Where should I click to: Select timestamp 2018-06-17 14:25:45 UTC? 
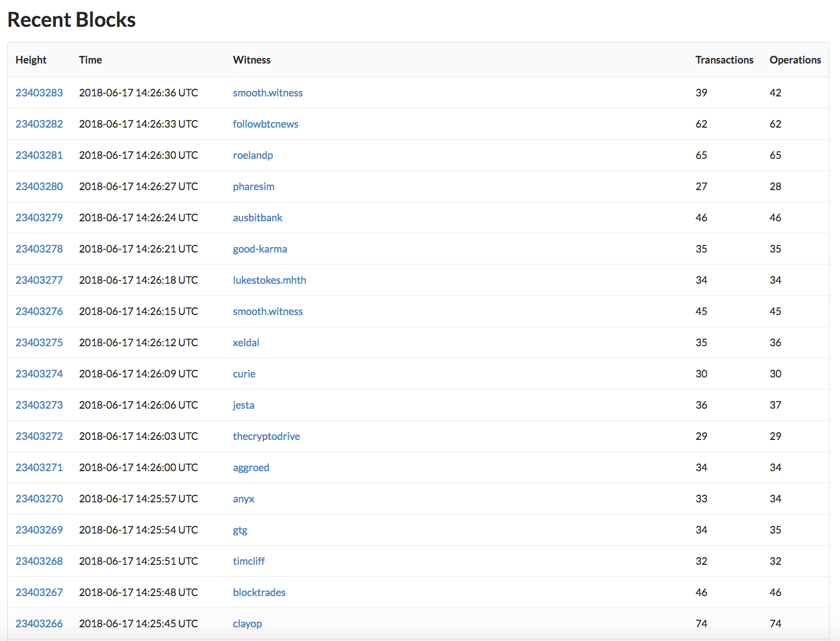[139, 623]
